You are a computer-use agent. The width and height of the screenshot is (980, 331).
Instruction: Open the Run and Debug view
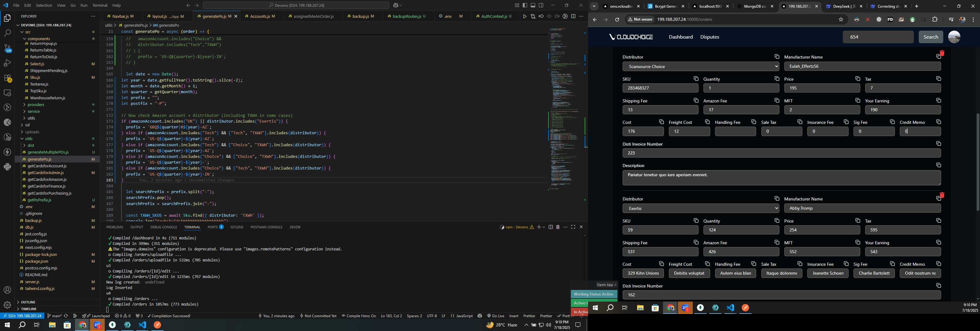(x=7, y=63)
